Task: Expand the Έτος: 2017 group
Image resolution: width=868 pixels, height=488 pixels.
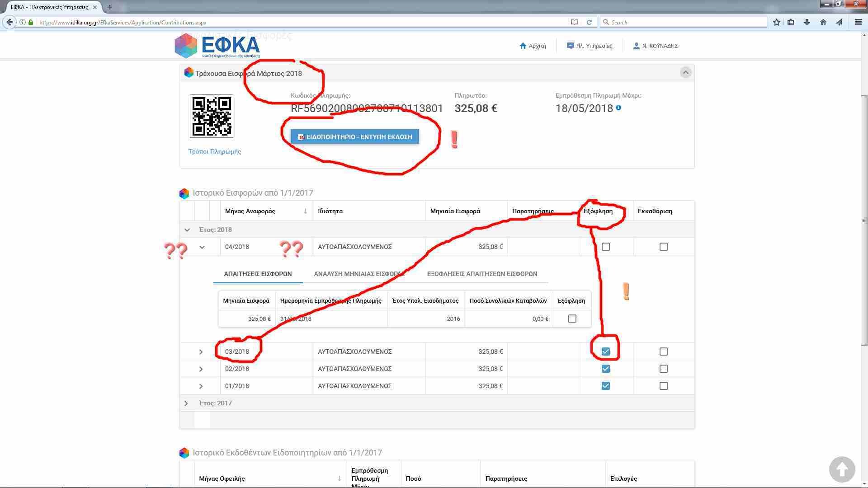Action: click(186, 403)
